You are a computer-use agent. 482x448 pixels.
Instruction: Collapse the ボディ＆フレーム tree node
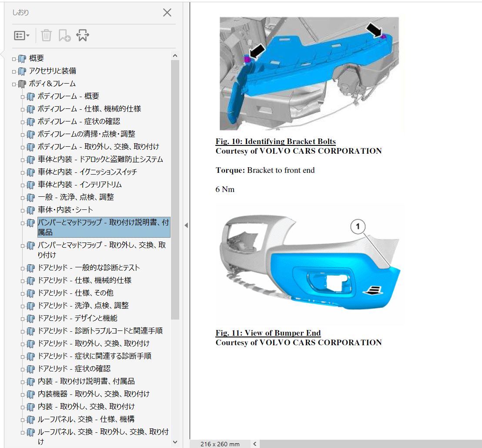click(14, 84)
